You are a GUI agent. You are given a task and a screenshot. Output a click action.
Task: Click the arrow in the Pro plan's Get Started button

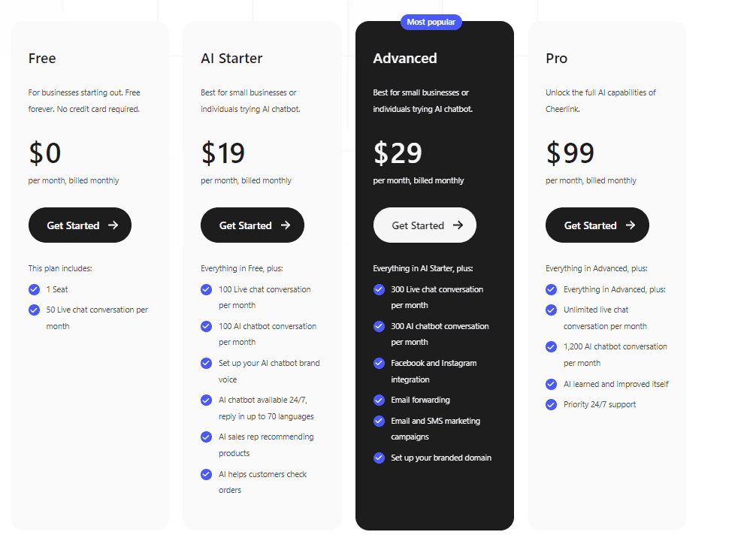630,225
